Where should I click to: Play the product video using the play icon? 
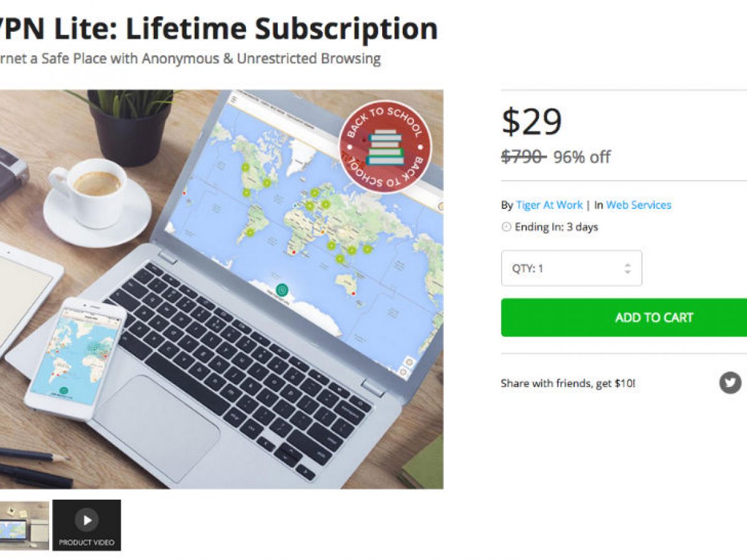(87, 520)
